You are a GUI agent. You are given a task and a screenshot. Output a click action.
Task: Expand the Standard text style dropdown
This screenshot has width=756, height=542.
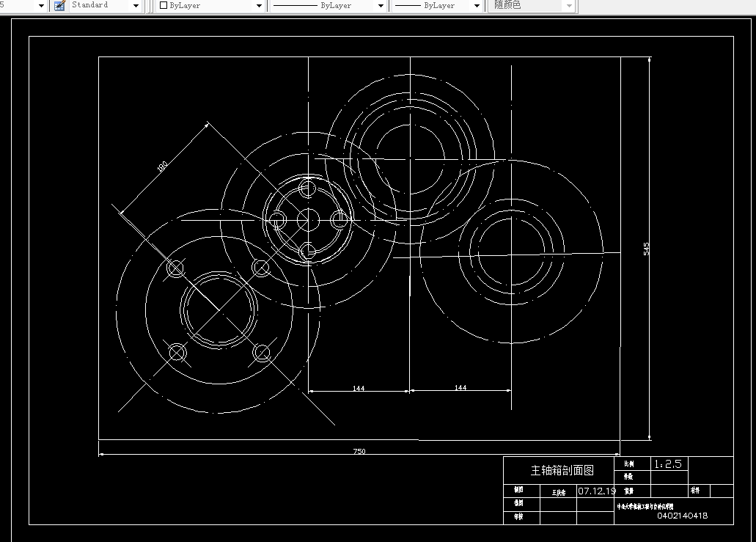point(136,6)
